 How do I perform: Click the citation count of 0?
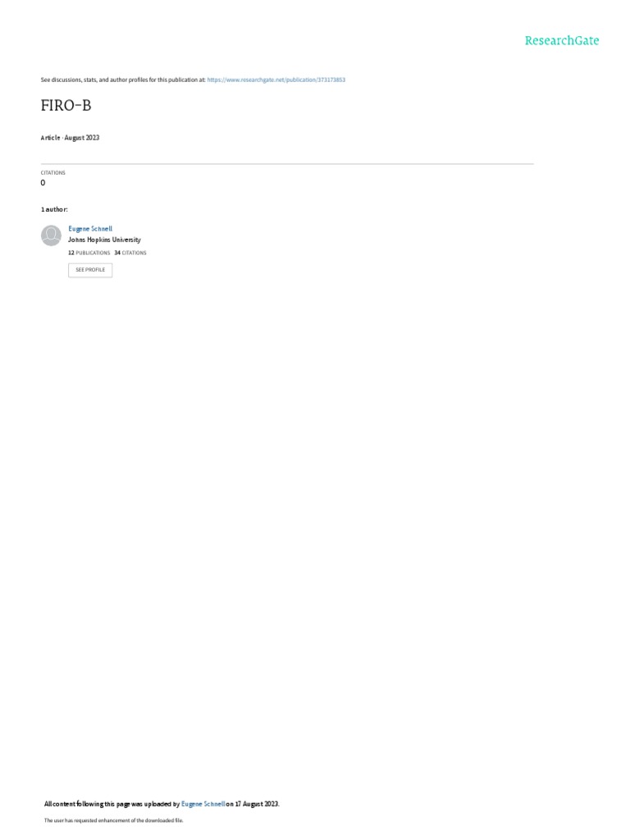43,183
